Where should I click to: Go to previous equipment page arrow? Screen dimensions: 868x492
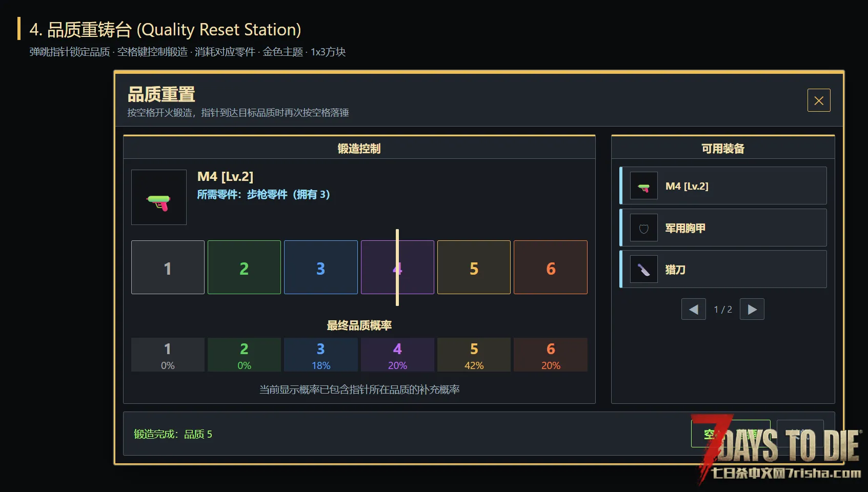694,309
